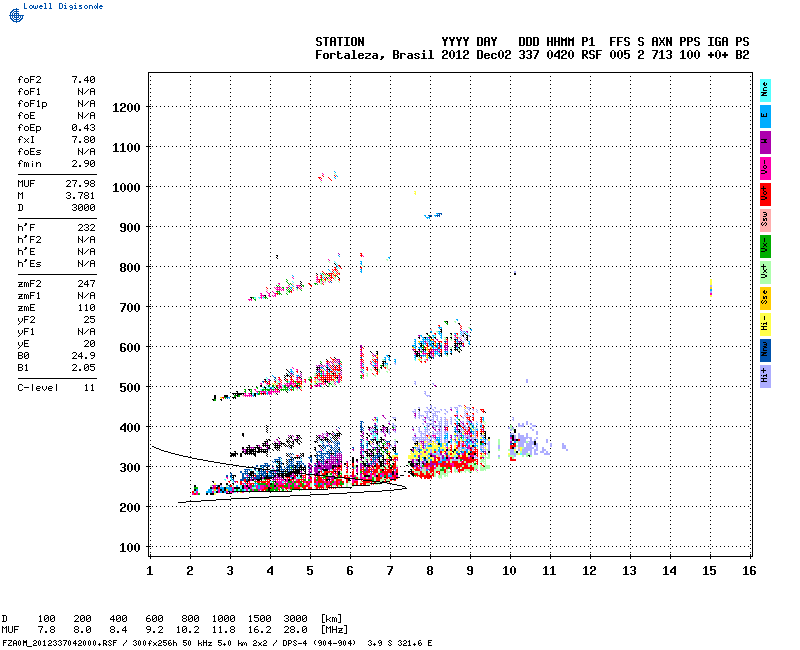The image size is (800, 650).
Task: Click the Hi- yellow legend swatch
Action: (x=765, y=324)
